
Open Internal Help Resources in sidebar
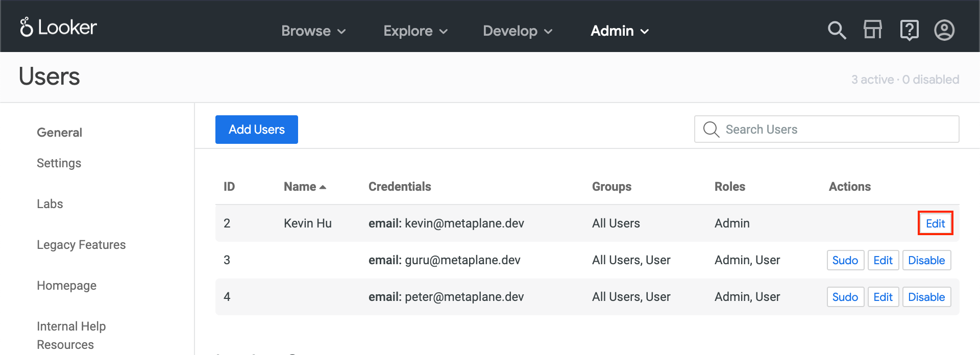point(71,336)
